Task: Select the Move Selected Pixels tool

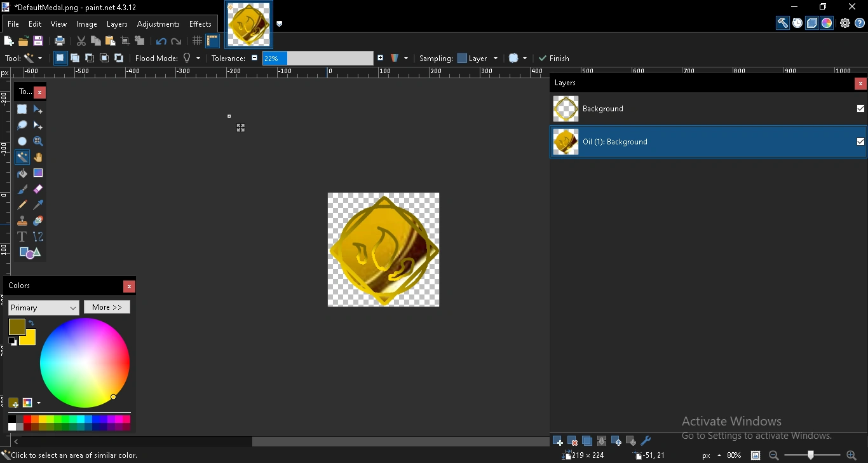Action: 38,109
